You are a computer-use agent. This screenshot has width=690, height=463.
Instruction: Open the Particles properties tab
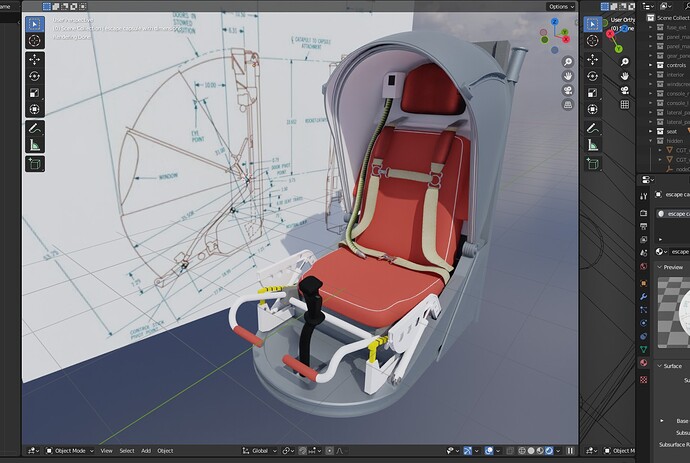coord(643,309)
